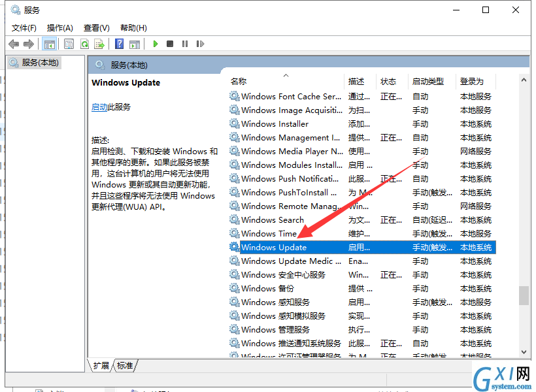
Task: Click the gear icon of Windows Time row
Action: [x=234, y=233]
